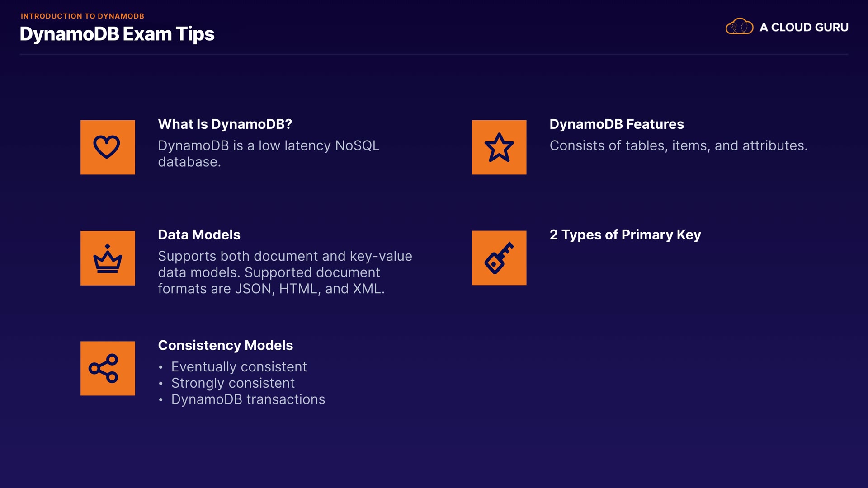868x488 pixels.
Task: Click the star icon tile
Action: (499, 147)
